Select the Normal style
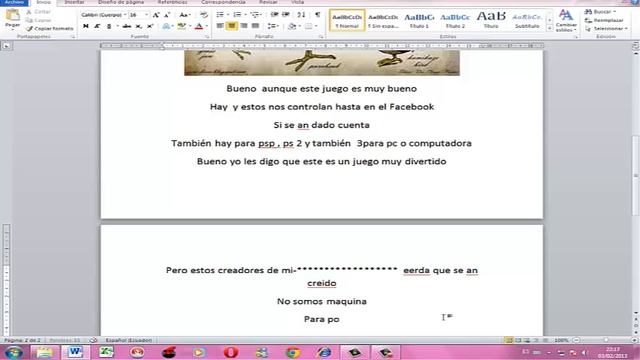Screen dimensions: 640x360 347,20
